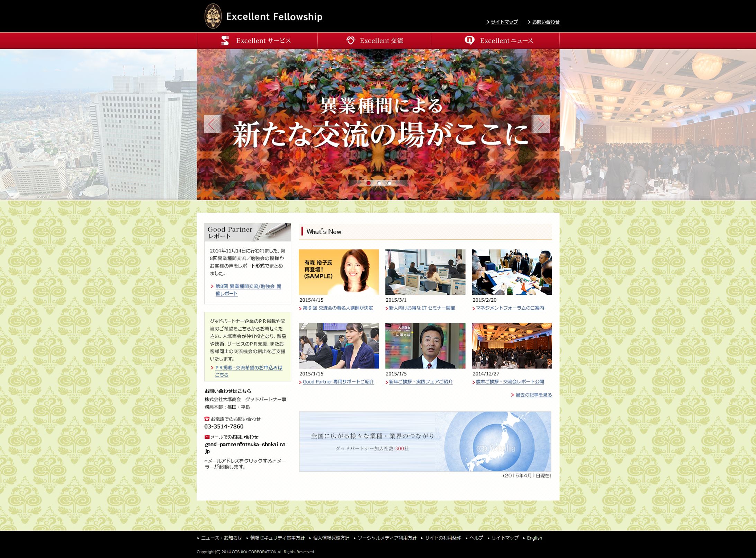Click the red telephone icon
The width and height of the screenshot is (756, 558).
(x=207, y=419)
